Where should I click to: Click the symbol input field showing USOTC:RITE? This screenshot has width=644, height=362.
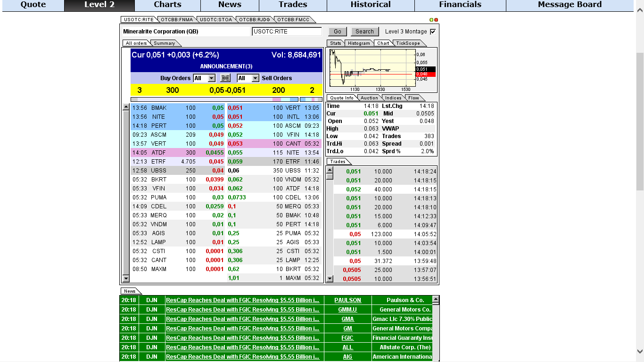click(287, 32)
